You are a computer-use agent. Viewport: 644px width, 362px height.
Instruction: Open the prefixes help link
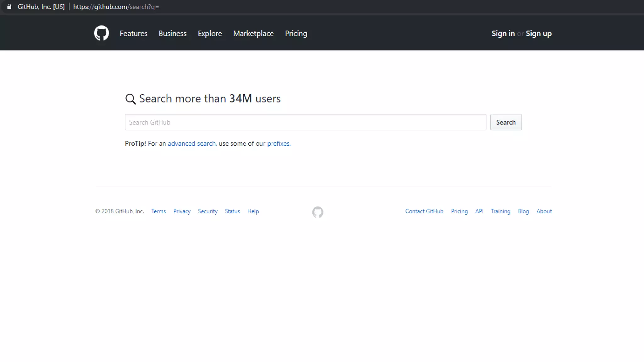coord(278,144)
